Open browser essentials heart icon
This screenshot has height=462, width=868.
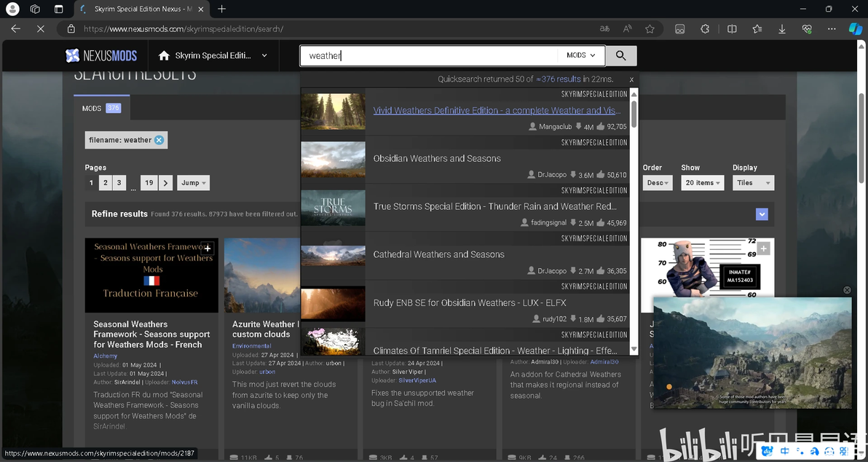click(x=807, y=29)
